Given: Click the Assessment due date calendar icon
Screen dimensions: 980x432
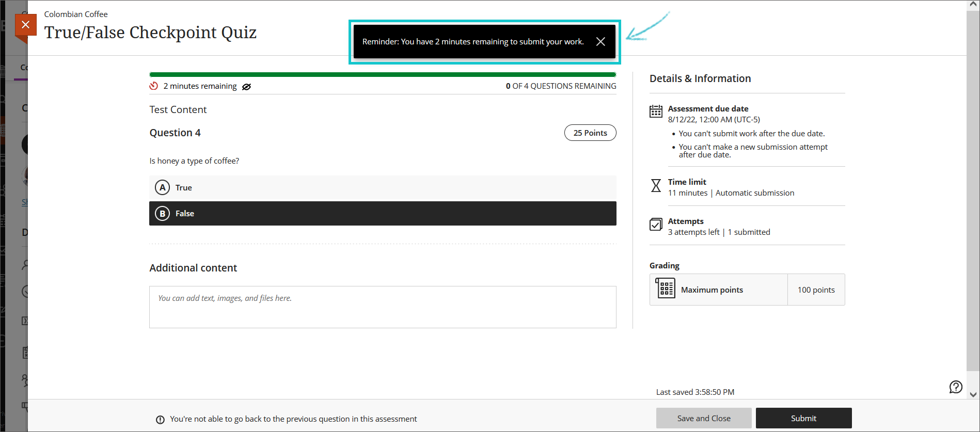Looking at the screenshot, I should tap(656, 111).
